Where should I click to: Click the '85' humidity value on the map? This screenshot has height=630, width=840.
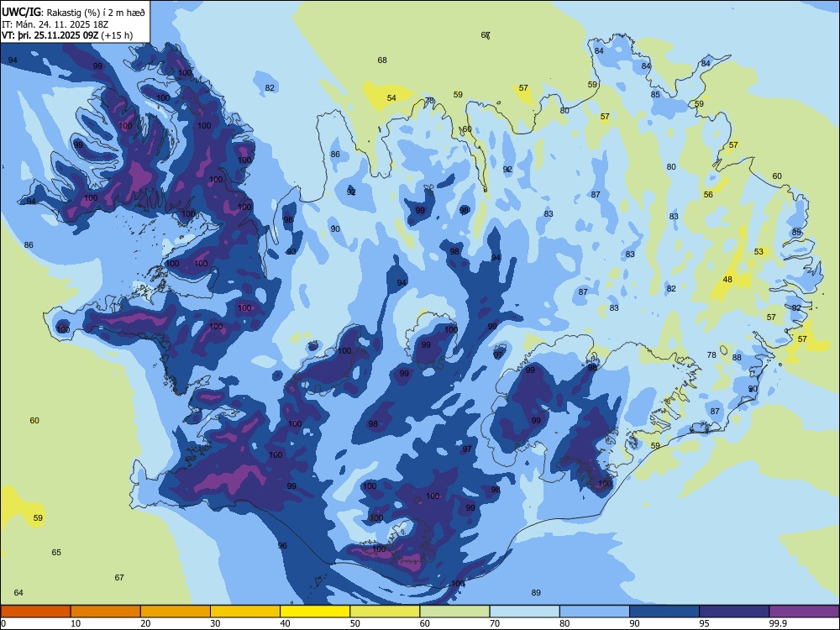click(x=655, y=94)
